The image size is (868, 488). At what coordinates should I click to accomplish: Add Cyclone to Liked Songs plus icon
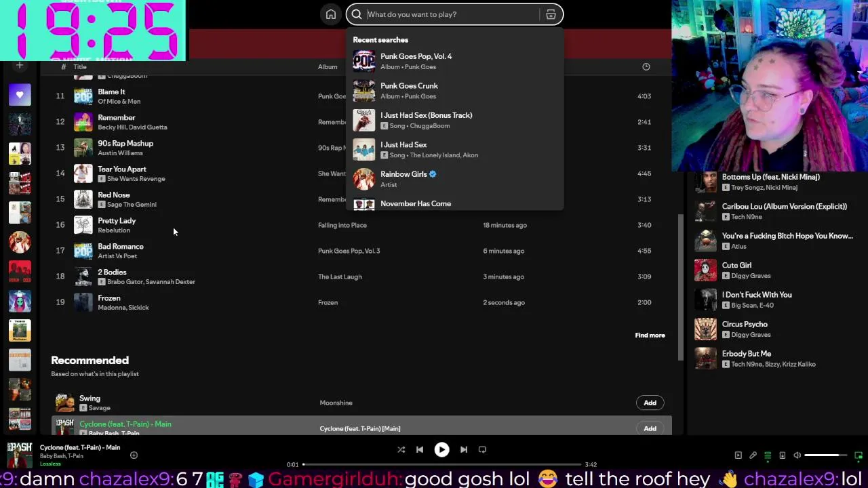point(134,455)
